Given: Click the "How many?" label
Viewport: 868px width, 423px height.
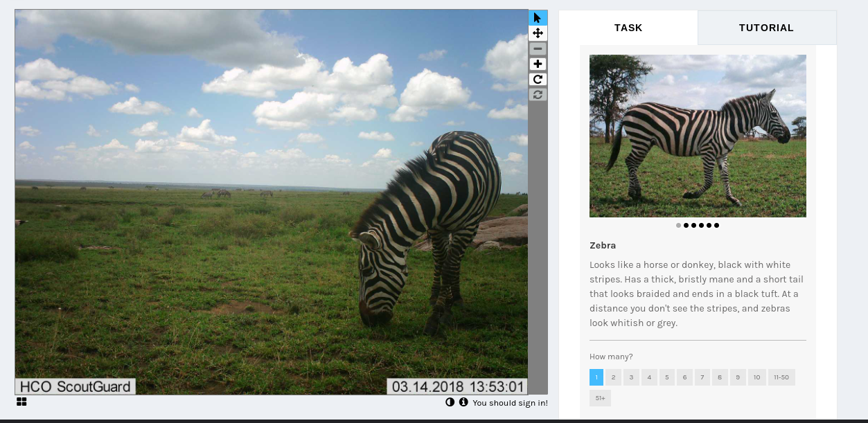Looking at the screenshot, I should [611, 357].
